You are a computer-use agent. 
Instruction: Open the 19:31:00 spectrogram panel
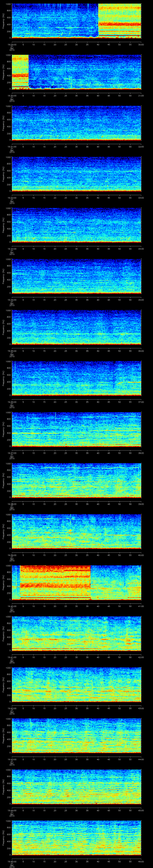pyautogui.click(x=76, y=123)
